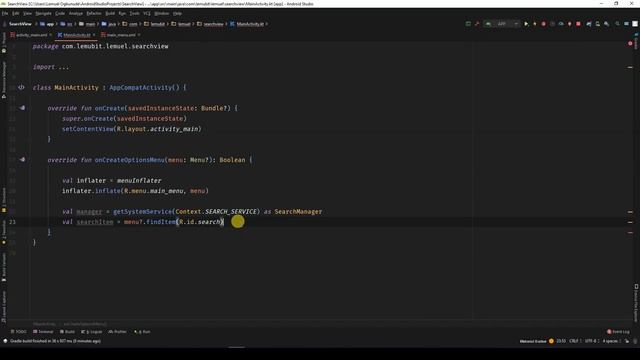Open the Event Log
The height and width of the screenshot is (360, 640).
coord(618,332)
